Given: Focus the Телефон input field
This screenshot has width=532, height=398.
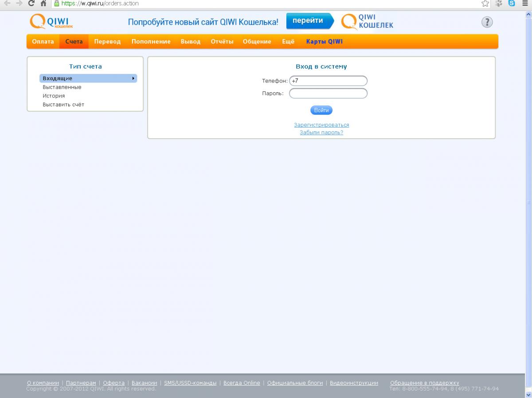Looking at the screenshot, I should tap(328, 81).
